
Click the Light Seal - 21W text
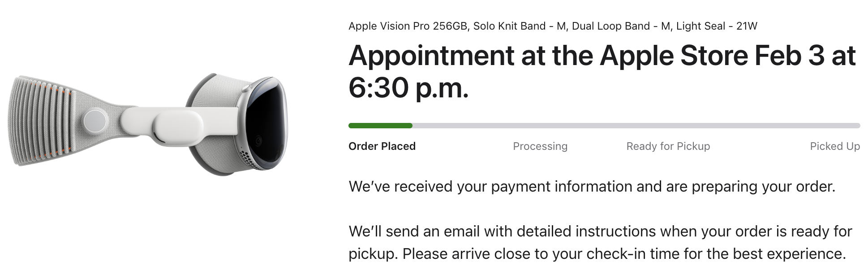point(716,26)
